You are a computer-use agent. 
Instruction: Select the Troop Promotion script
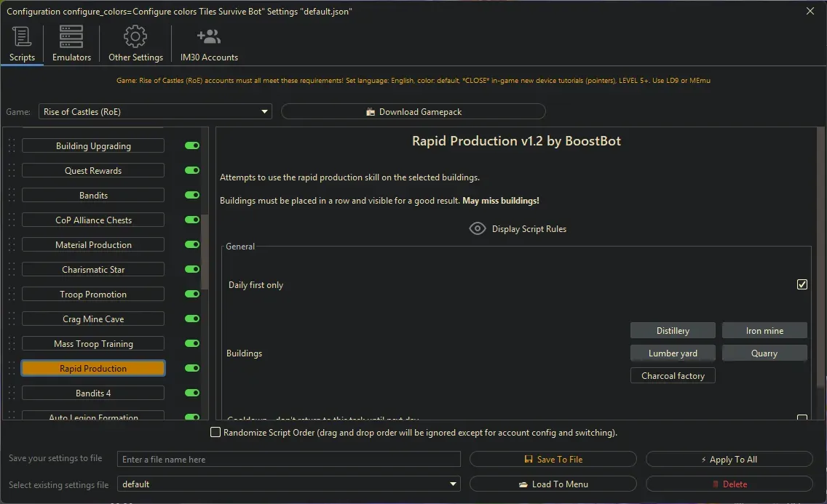pos(93,295)
